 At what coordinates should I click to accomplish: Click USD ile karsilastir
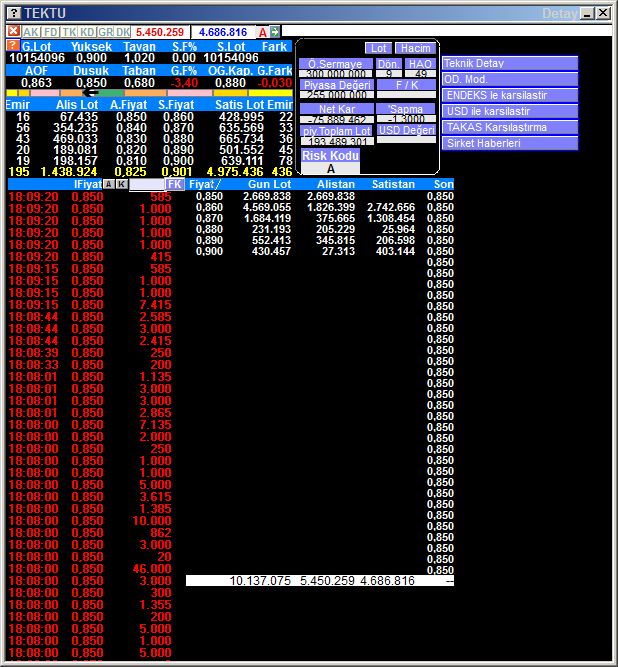[510, 111]
